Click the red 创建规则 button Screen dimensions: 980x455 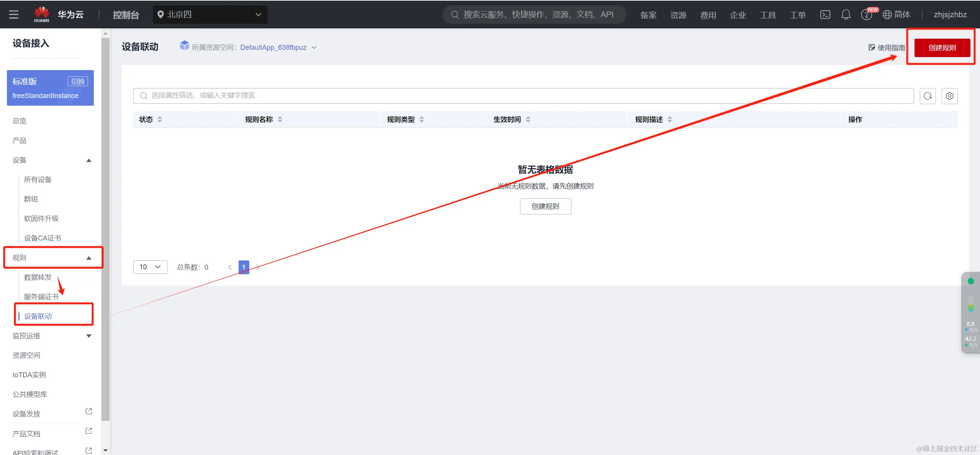tap(942, 47)
